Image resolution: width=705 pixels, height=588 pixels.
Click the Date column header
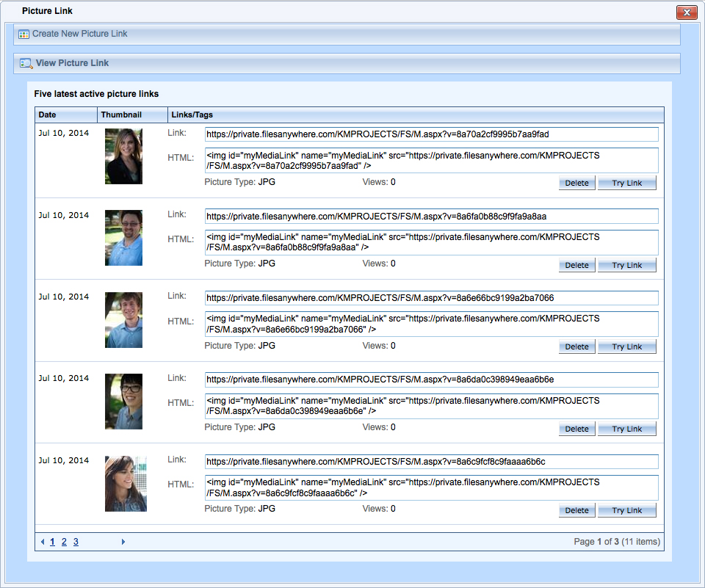pos(66,115)
